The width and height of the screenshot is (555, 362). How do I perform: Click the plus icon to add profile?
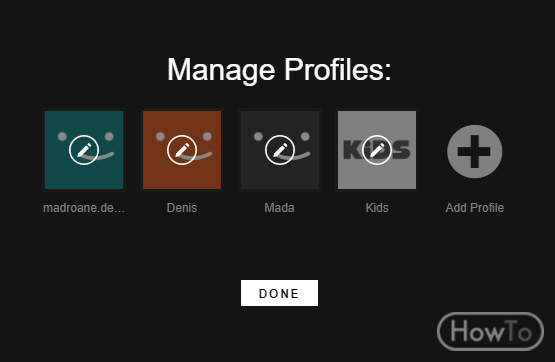[x=474, y=151]
